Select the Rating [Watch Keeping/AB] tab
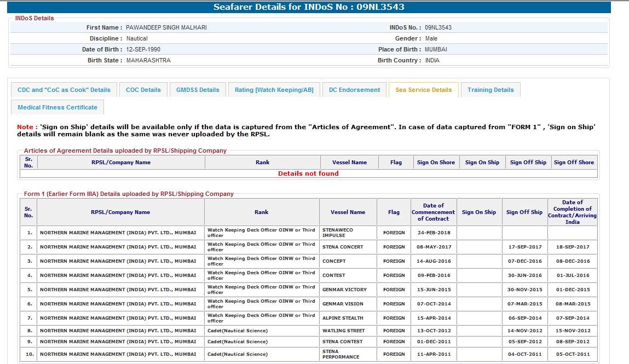629x364 pixels. (x=274, y=90)
